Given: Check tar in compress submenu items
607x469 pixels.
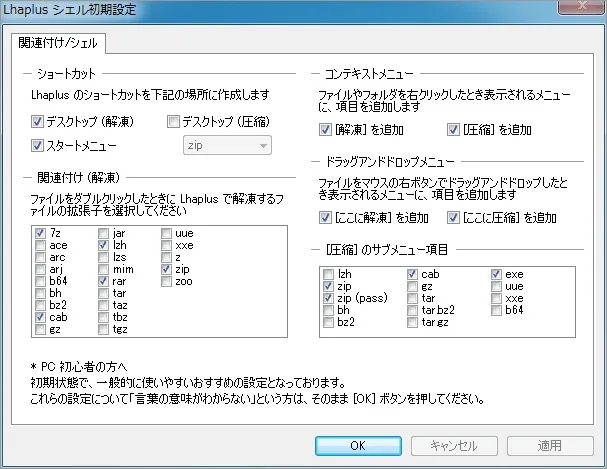Looking at the screenshot, I should [x=412, y=298].
